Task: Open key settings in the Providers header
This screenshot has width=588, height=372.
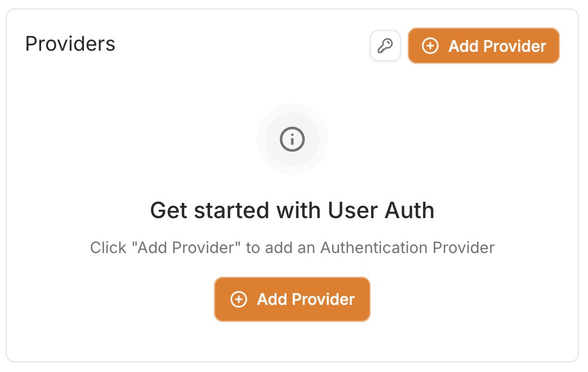Action: coord(385,46)
